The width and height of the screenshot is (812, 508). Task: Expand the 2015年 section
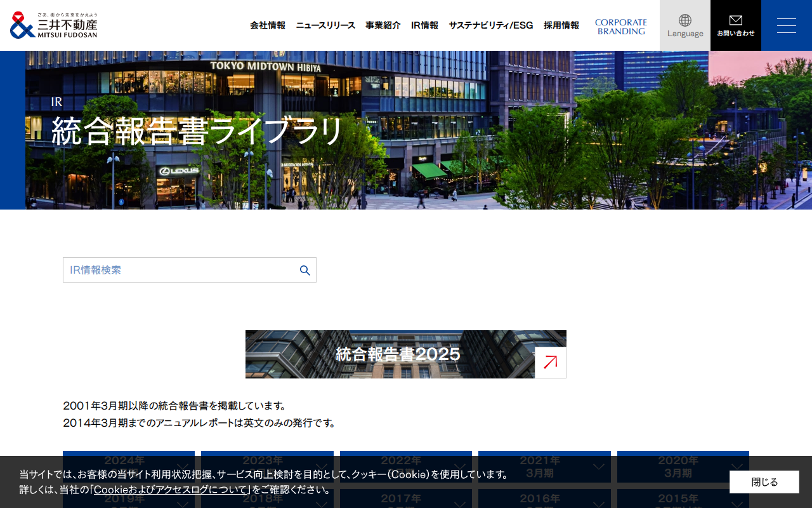(683, 498)
